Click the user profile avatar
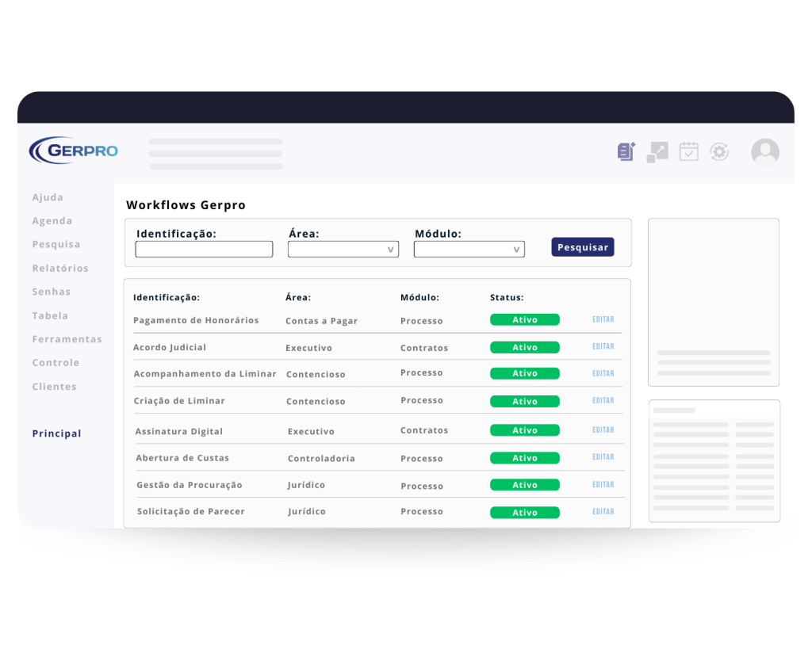 click(765, 152)
